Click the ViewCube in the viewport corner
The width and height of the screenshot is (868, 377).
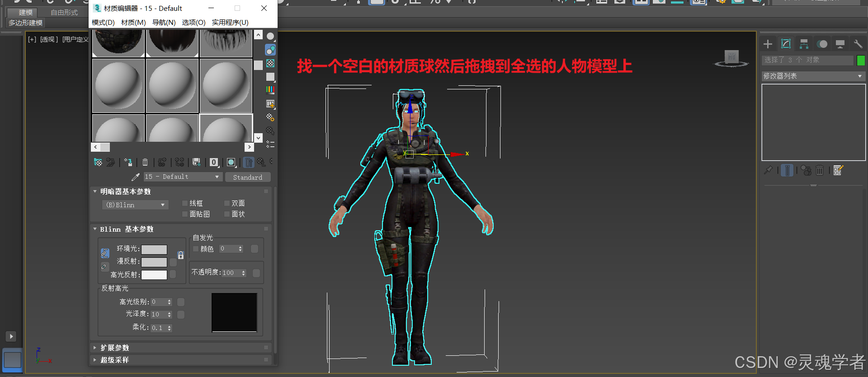pyautogui.click(x=731, y=58)
